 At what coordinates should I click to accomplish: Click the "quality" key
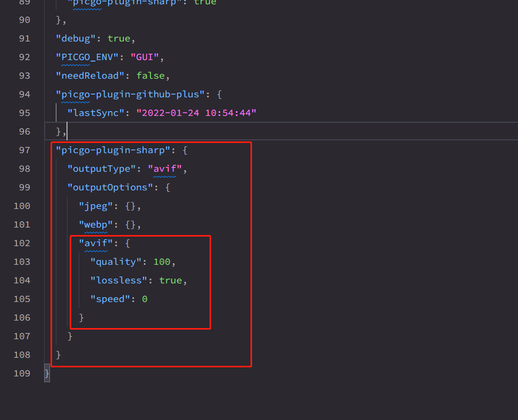coord(116,262)
